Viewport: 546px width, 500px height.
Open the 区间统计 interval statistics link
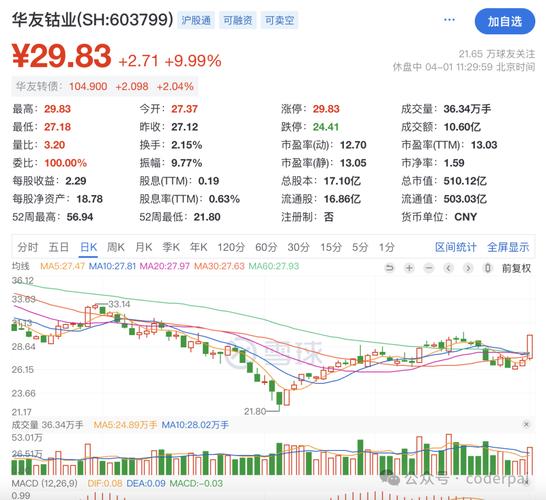click(x=455, y=247)
